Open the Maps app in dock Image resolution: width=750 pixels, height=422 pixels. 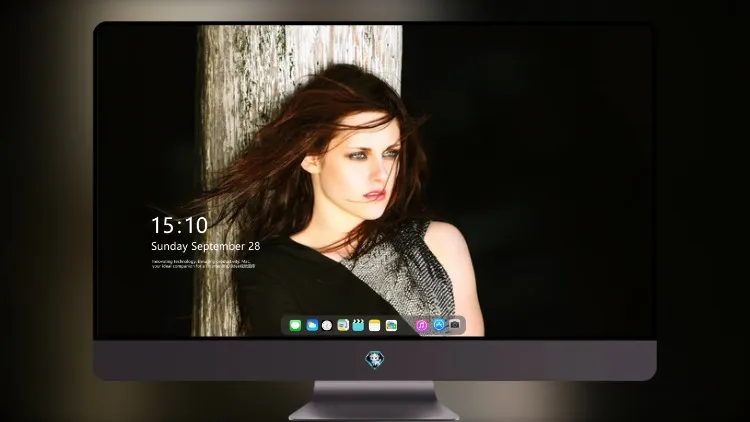[x=391, y=325]
